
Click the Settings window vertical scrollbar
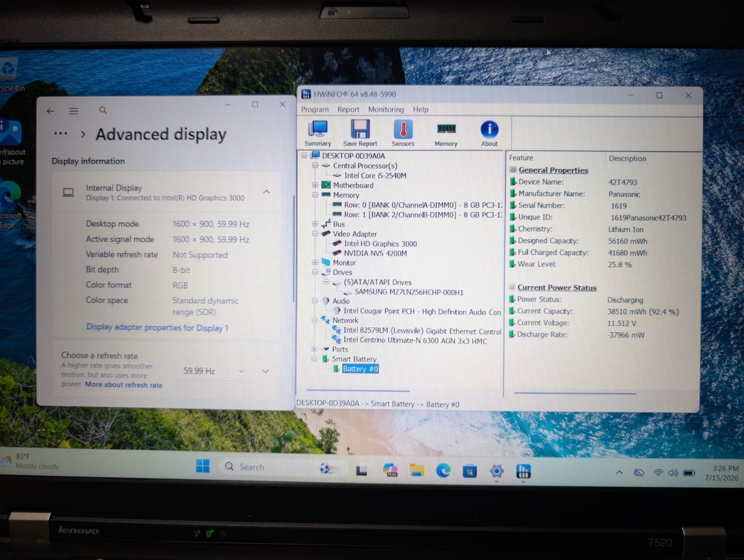(293, 249)
